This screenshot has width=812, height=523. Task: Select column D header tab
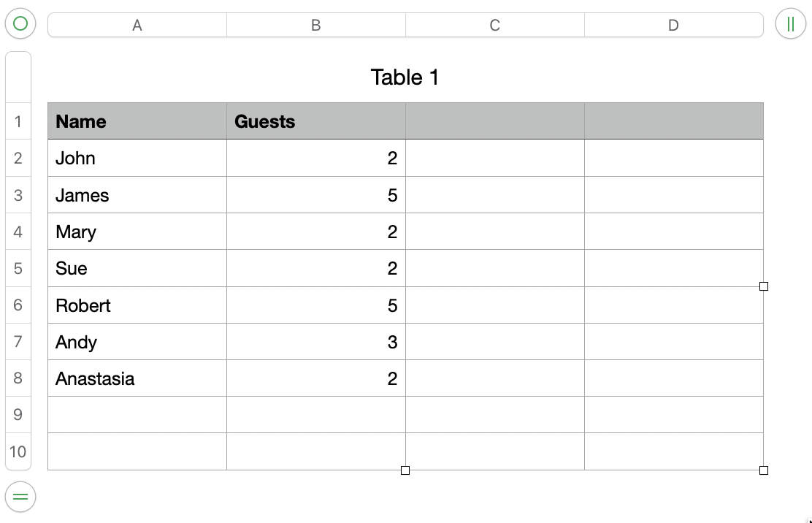coord(673,26)
